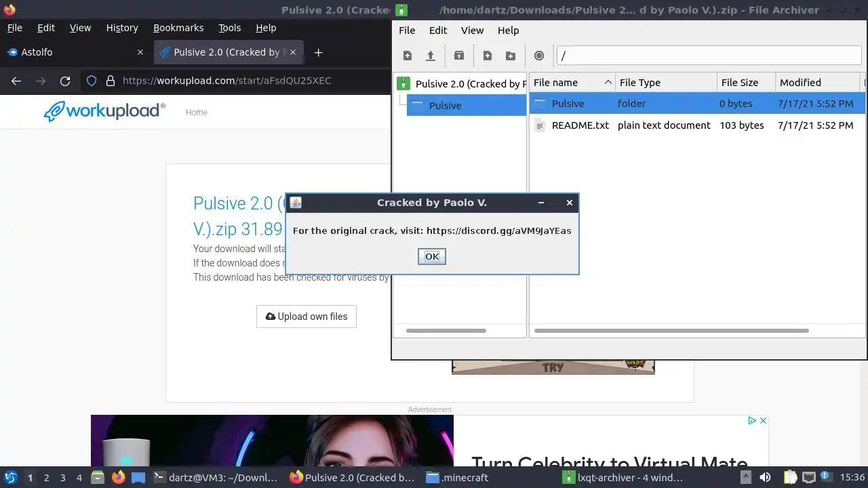Close the Astolfo tab
Image resolution: width=868 pixels, height=488 pixels.
(140, 52)
